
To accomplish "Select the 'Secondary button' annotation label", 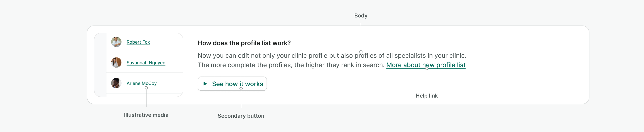I will pos(241,116).
